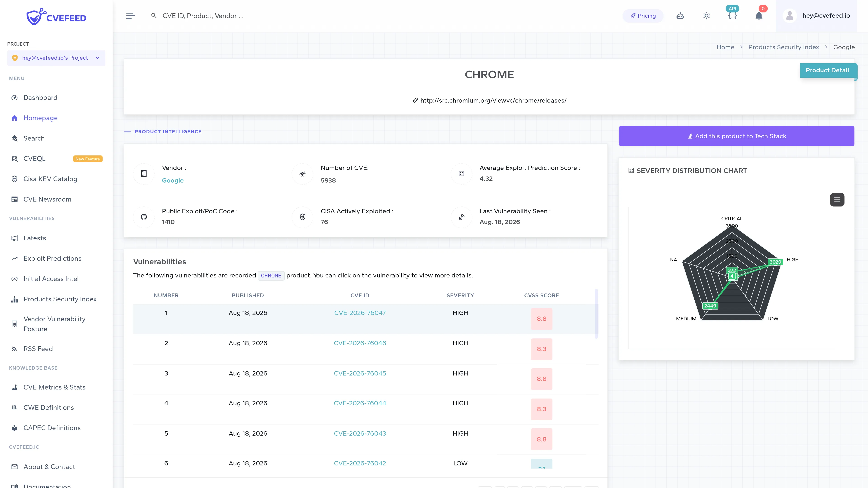Viewport: 868px width, 488px height.
Task: Click the CVSS SCORE column header
Action: click(541, 295)
